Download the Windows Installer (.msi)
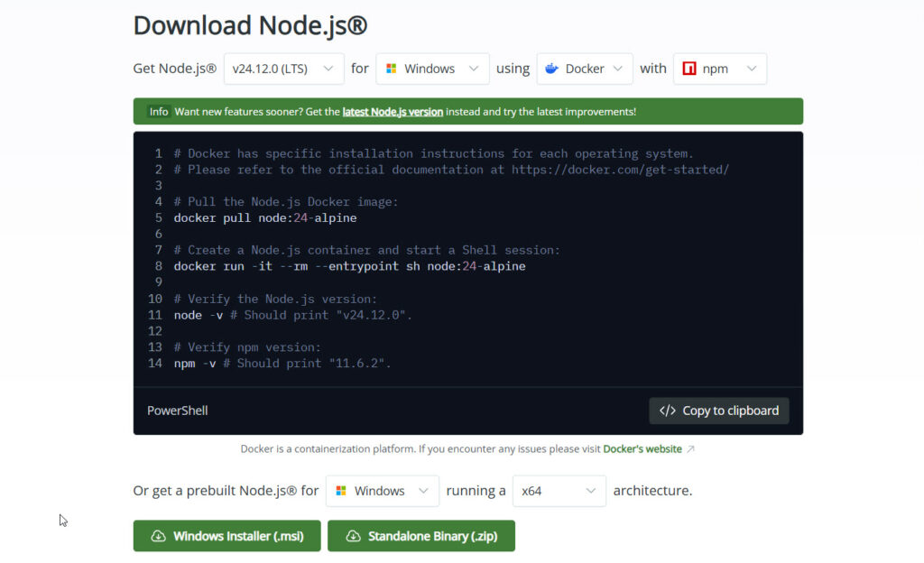 click(x=226, y=535)
